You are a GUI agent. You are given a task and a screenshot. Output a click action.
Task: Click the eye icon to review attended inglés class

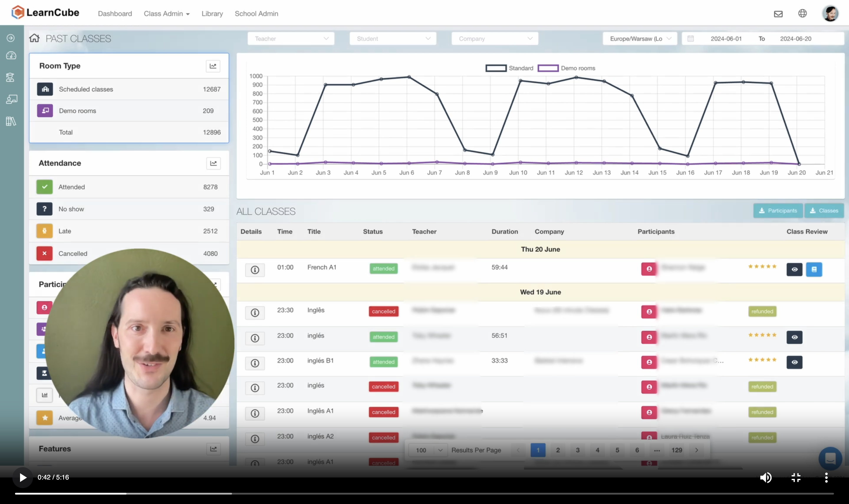click(794, 337)
